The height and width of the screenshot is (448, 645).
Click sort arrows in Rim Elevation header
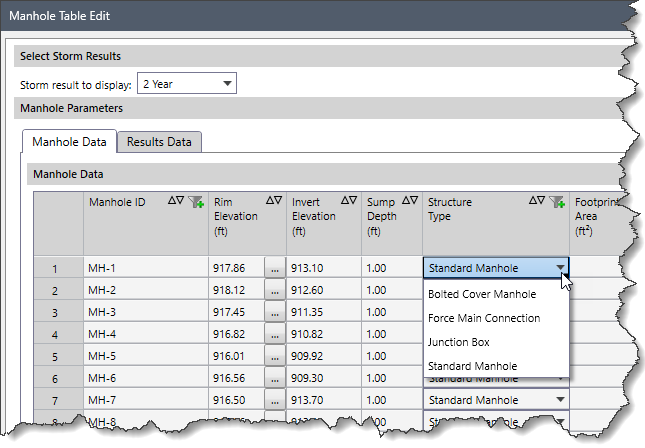(x=273, y=201)
